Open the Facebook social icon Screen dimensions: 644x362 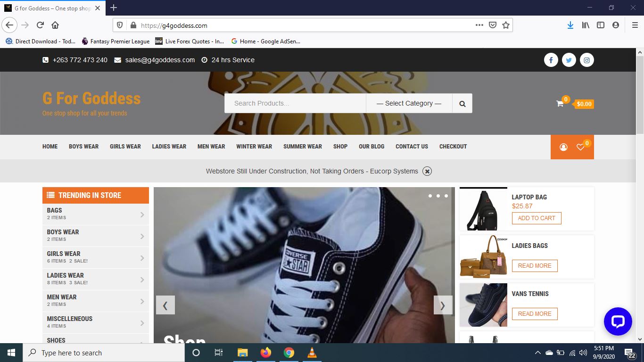551,60
